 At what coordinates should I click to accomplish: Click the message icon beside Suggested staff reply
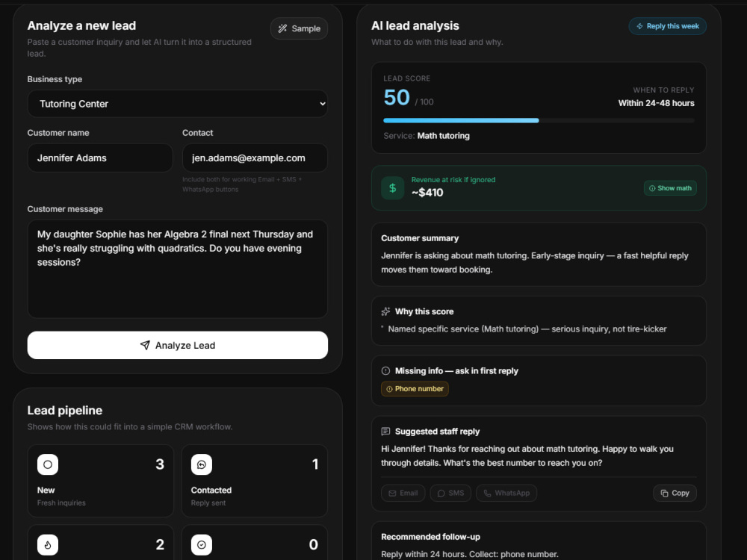(386, 432)
